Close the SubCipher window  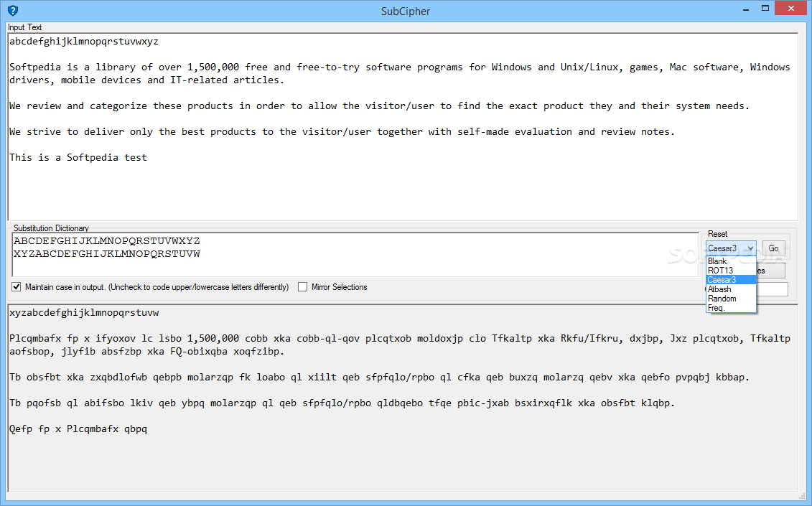pos(790,9)
